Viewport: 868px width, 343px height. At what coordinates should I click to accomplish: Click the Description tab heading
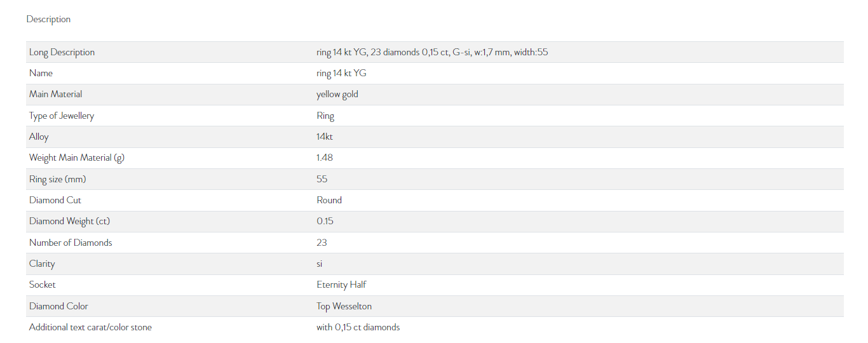click(x=48, y=19)
